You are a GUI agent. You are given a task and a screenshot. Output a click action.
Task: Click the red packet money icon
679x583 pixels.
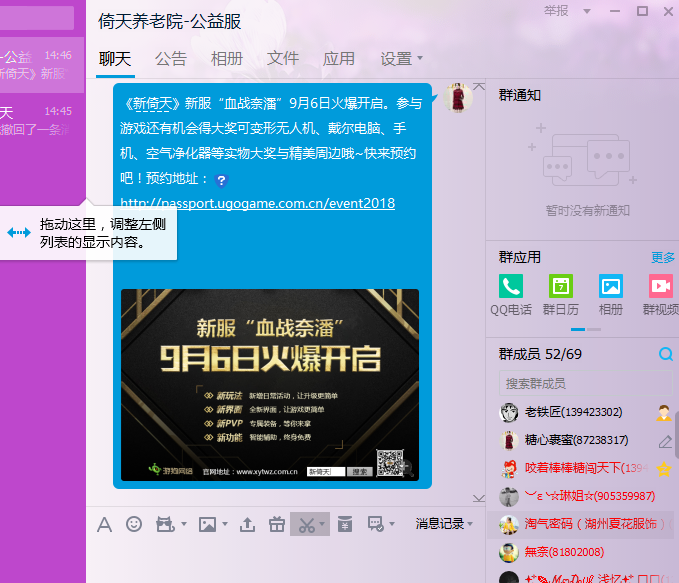[345, 524]
